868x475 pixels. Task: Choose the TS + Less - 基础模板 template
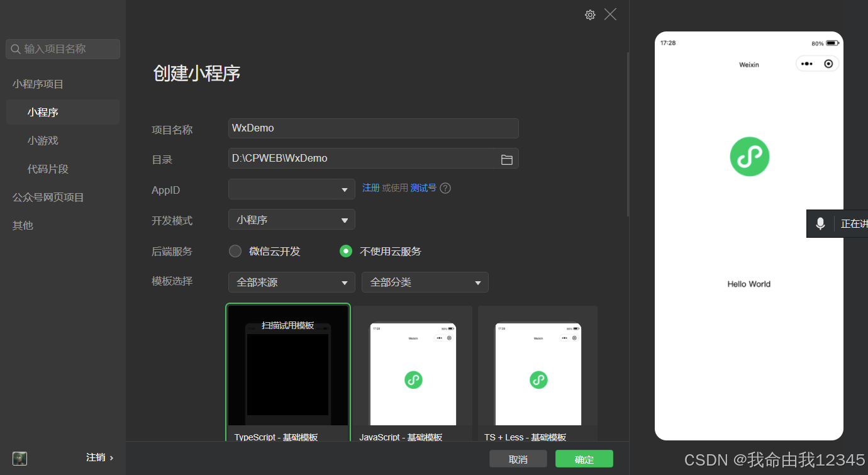(538, 372)
